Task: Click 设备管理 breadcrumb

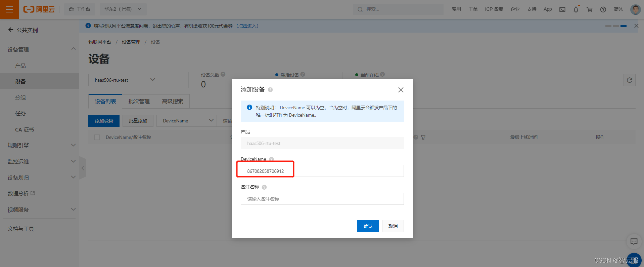Action: (131, 42)
